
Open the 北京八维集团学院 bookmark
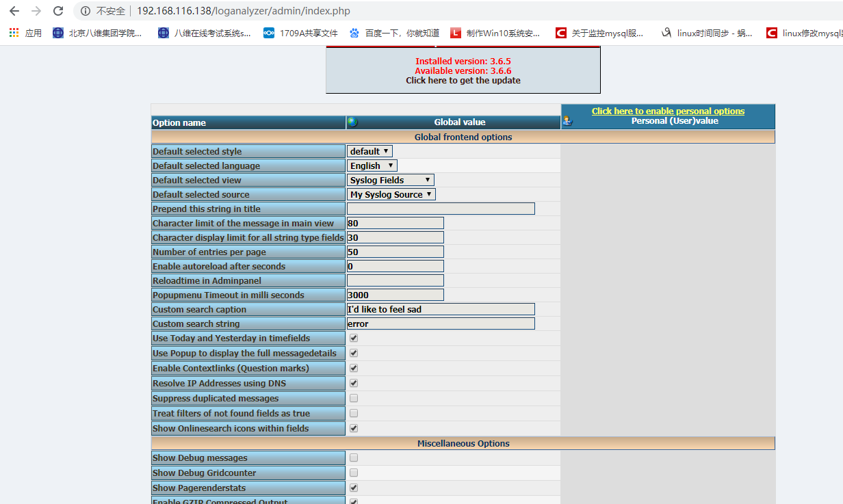tap(97, 33)
